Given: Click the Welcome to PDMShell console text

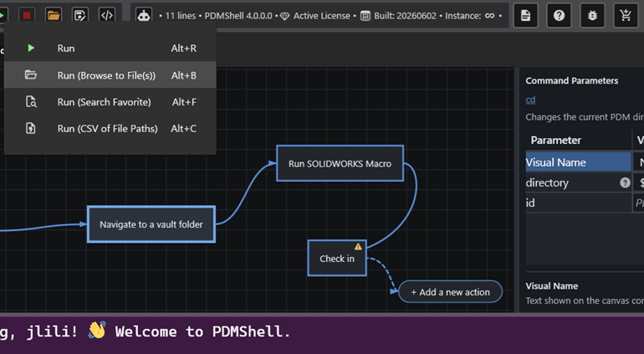Looking at the screenshot, I should (202, 331).
